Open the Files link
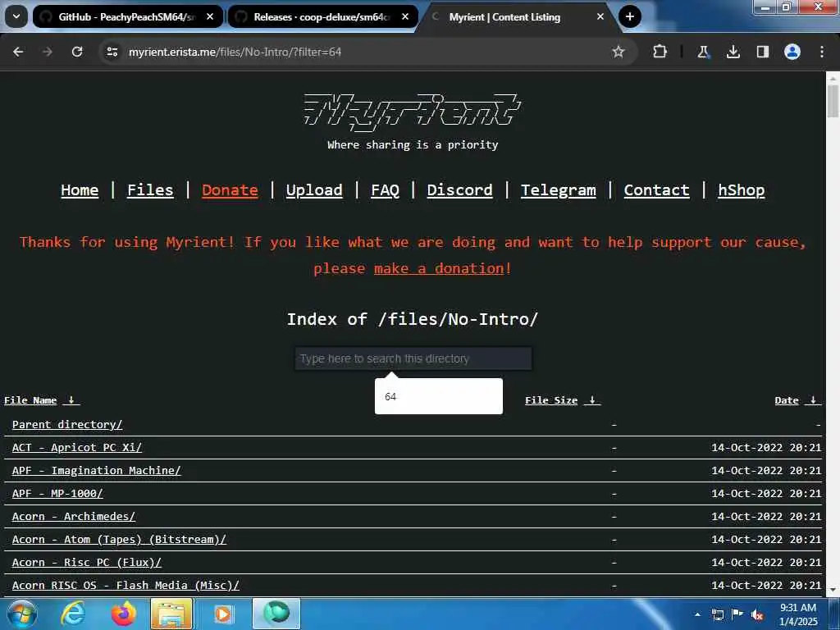The height and width of the screenshot is (630, 840). [150, 190]
